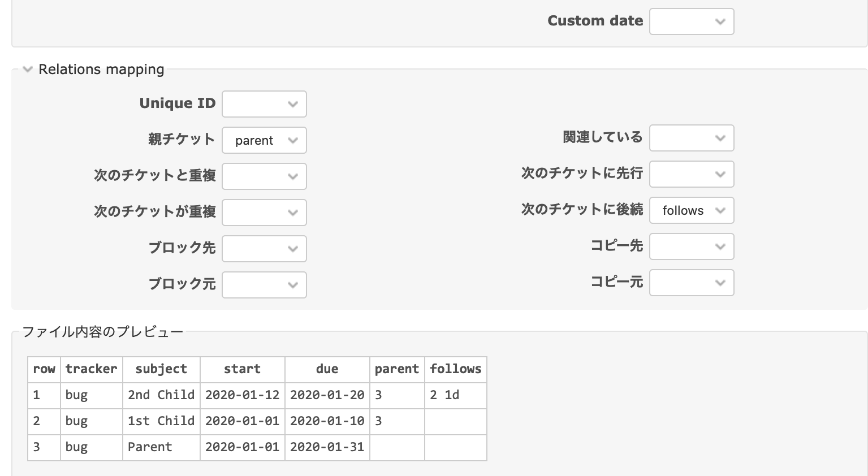Collapse the Relations mapping section
The height and width of the screenshot is (476, 868).
tap(28, 70)
